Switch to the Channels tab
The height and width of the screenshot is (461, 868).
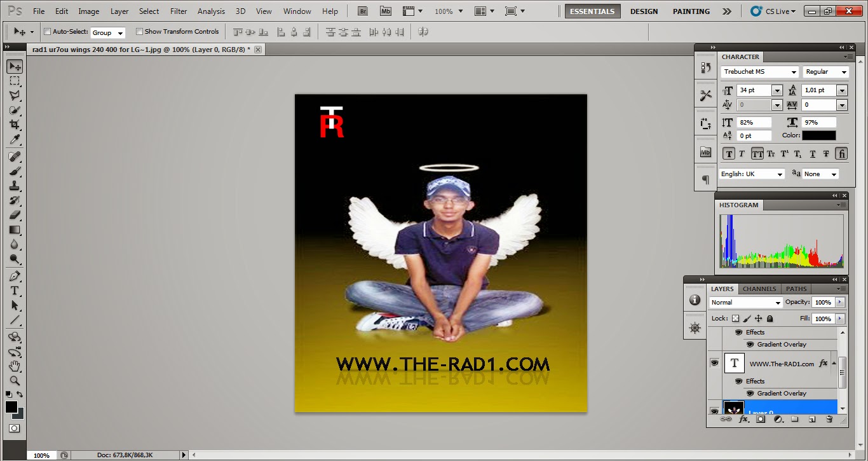759,289
